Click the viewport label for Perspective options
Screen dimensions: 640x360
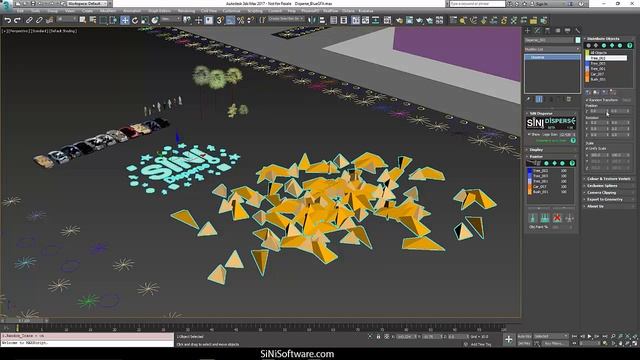pos(19,31)
